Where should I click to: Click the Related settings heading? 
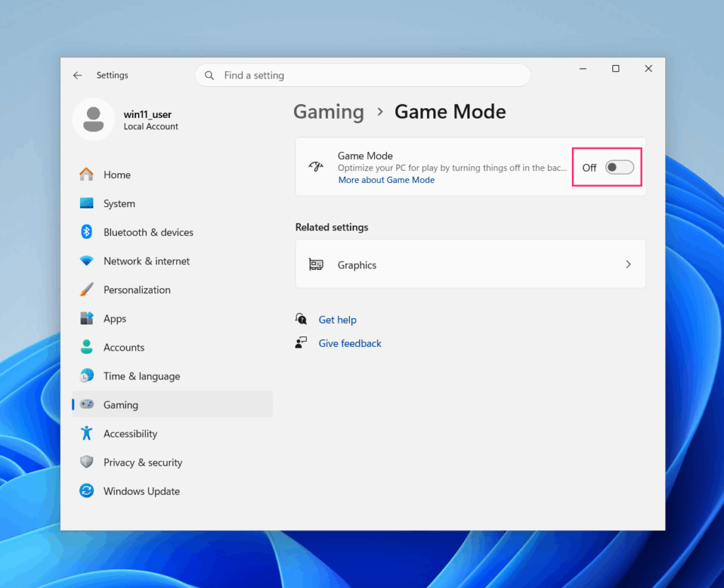coord(332,227)
